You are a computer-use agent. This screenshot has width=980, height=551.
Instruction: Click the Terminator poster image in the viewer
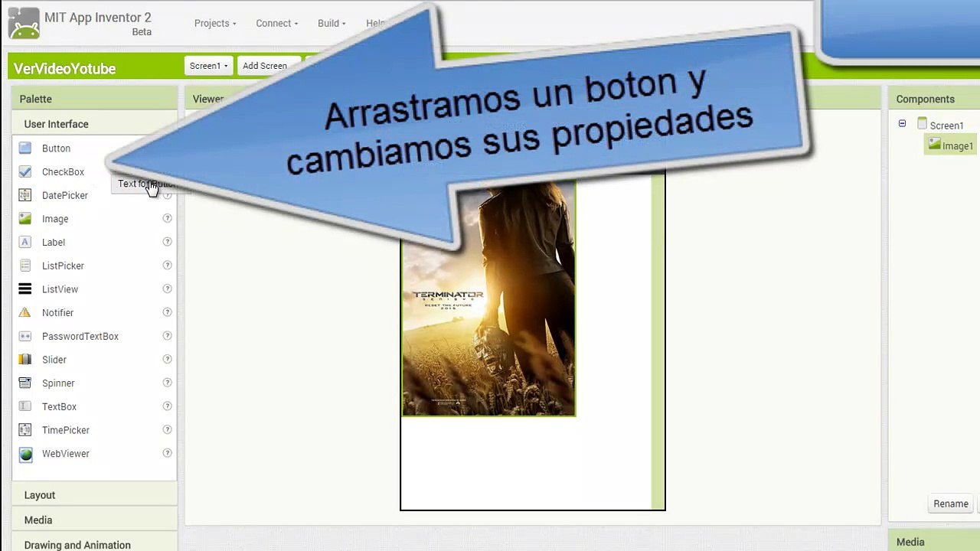click(x=488, y=298)
